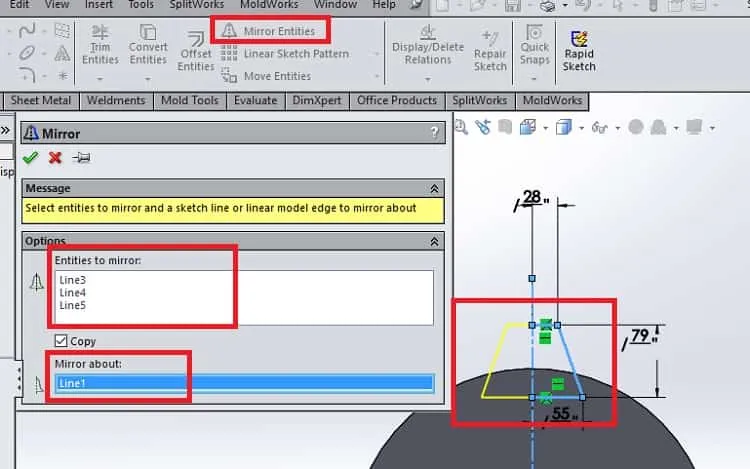Open Mirror panel help question mark
This screenshot has width=750, height=469.
tap(434, 132)
